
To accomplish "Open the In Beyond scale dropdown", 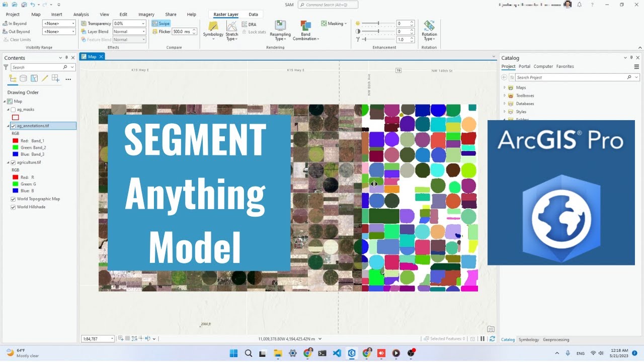I will pyautogui.click(x=73, y=24).
